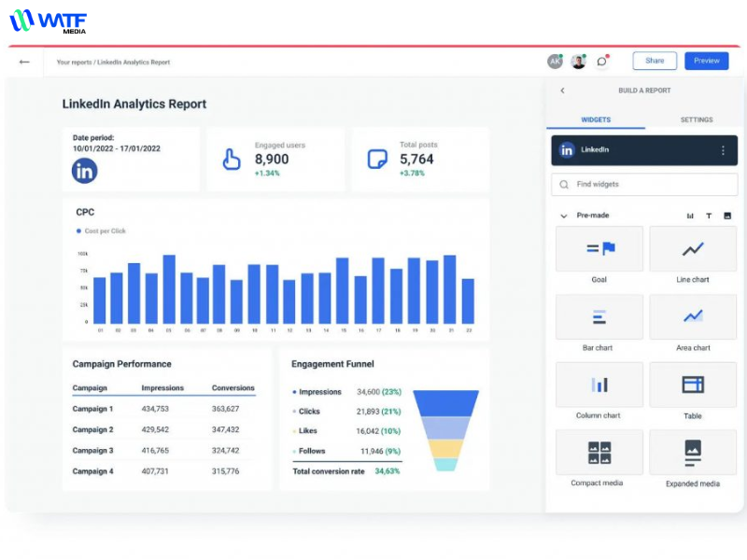The height and width of the screenshot is (560, 747).
Task: Click the dark blue top funnel segment
Action: (446, 403)
